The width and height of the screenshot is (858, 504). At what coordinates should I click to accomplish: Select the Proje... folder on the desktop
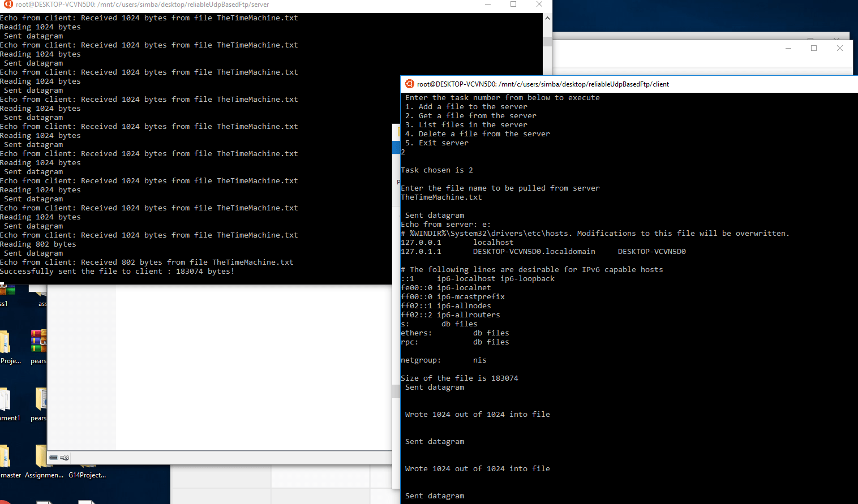[6, 343]
